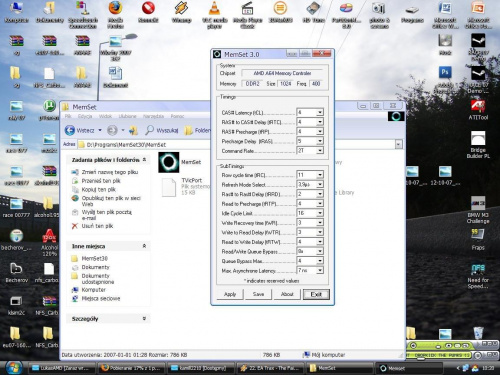Click the forward arrow in Explorer toolbar
The image size is (500, 375).
point(112,130)
